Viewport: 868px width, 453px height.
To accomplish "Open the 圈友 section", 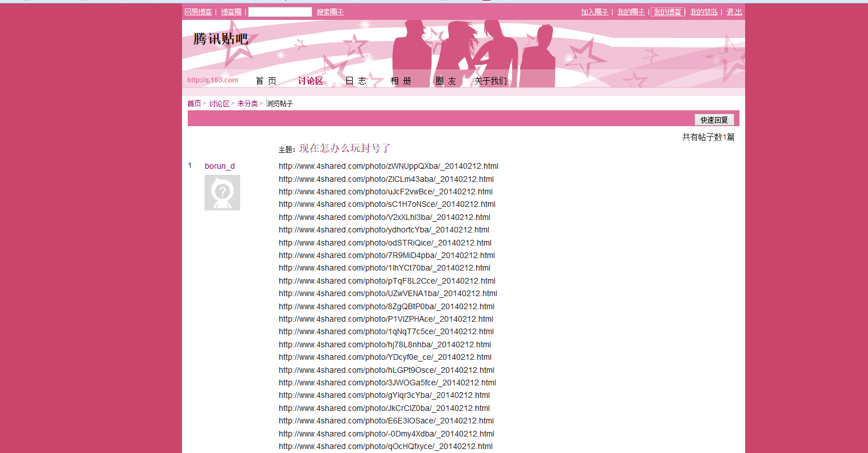I will click(x=447, y=80).
